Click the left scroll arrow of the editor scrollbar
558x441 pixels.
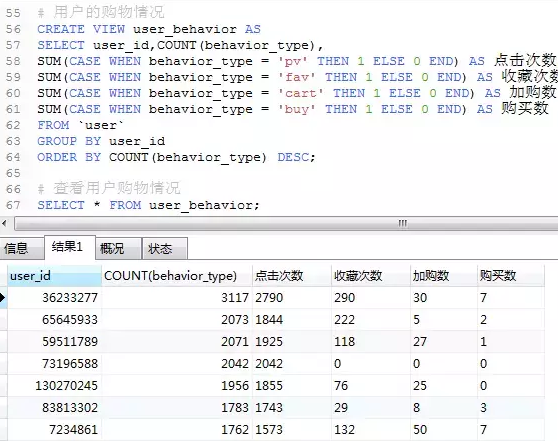tap(4, 224)
